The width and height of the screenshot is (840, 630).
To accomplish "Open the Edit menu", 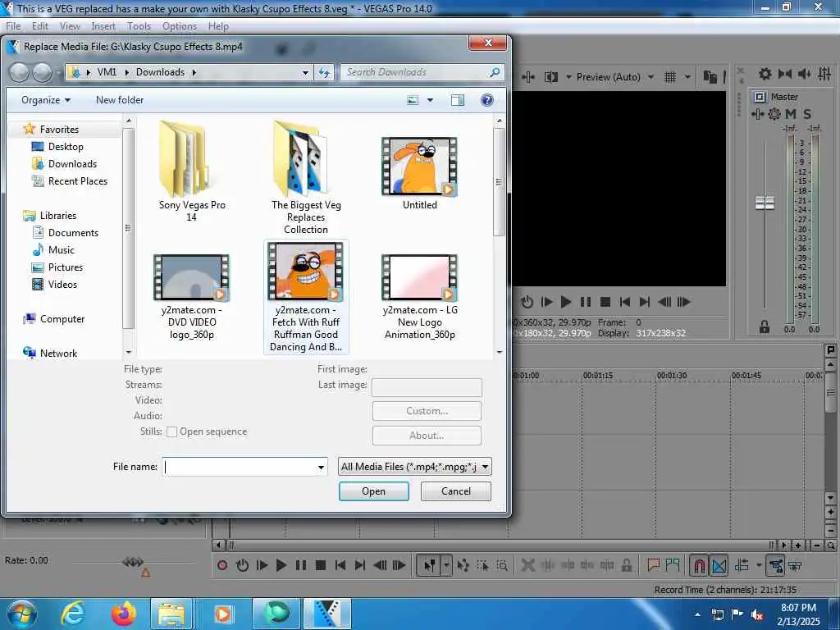I will pos(40,26).
